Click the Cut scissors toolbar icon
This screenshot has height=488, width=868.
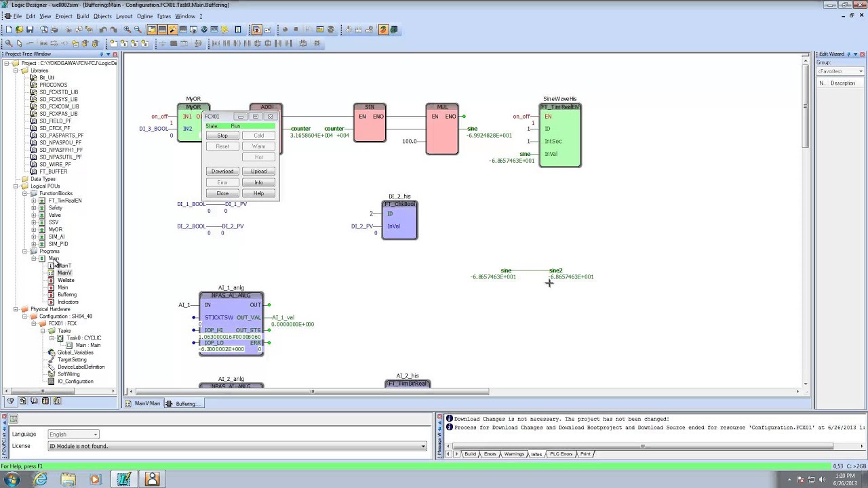[x=68, y=29]
